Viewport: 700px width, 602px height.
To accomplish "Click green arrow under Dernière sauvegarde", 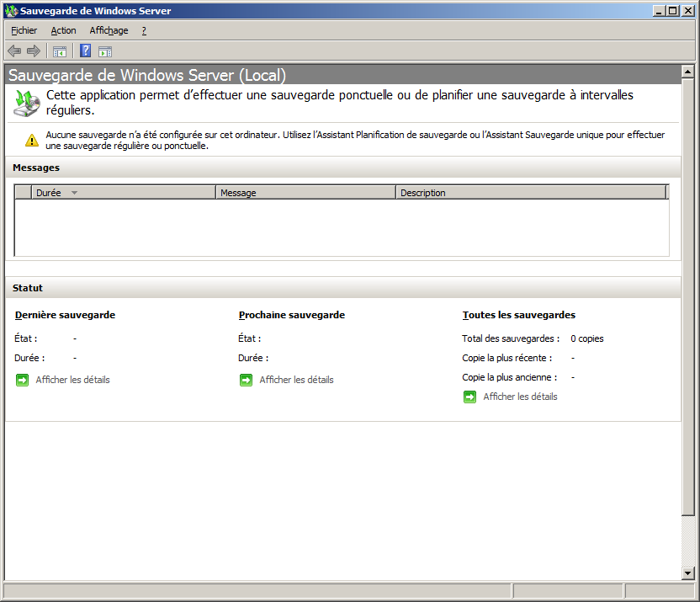I will pyautogui.click(x=22, y=380).
